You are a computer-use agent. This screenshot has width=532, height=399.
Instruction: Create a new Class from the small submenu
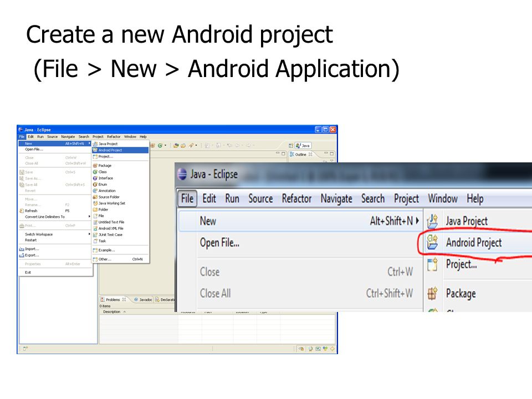(120, 172)
